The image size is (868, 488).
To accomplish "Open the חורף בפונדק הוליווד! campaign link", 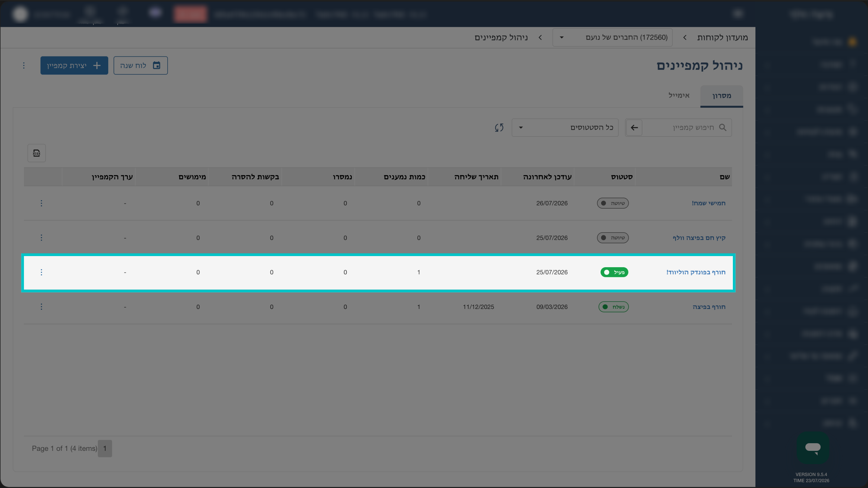I will 696,272.
